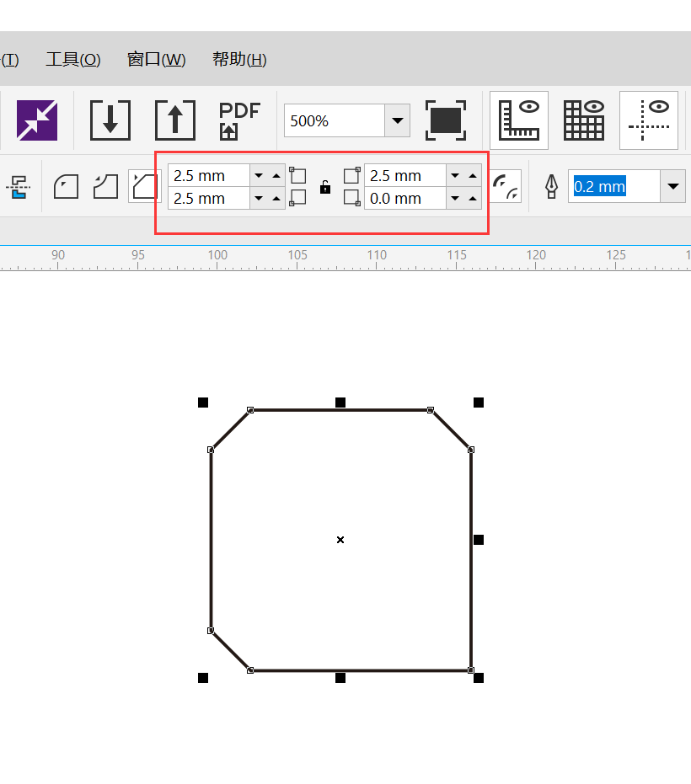The image size is (691, 784).
Task: Decrease the bottom-right 0.0 mm corner value
Action: pyautogui.click(x=455, y=199)
